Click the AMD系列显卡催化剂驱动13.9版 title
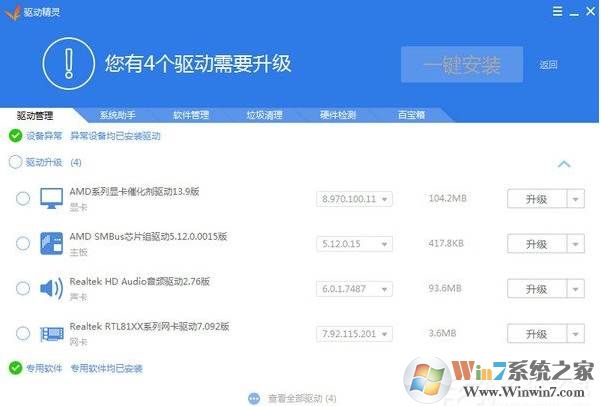Screen dimensions: 601x406 [x=134, y=191]
